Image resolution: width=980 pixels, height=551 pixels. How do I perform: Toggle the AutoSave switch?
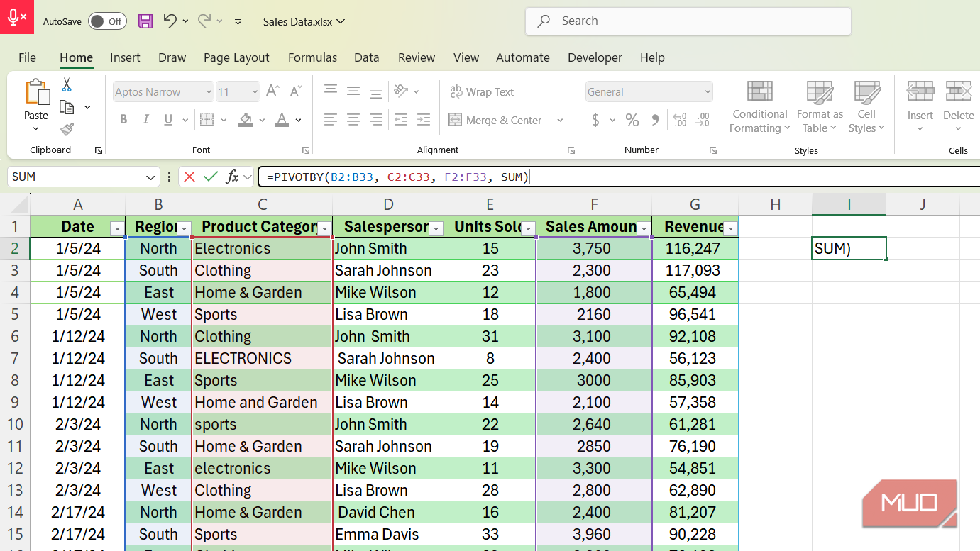click(107, 21)
